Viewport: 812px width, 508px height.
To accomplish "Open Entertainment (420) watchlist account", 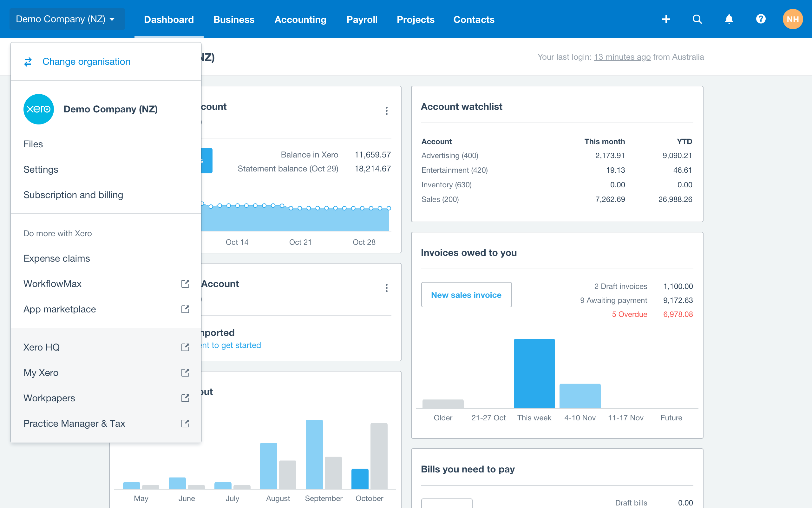I will click(x=454, y=170).
